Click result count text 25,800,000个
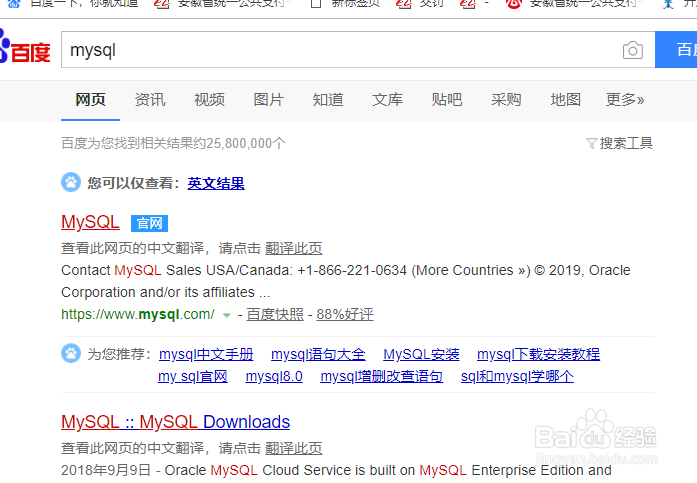Screen dimensions: 697x483 [246, 143]
